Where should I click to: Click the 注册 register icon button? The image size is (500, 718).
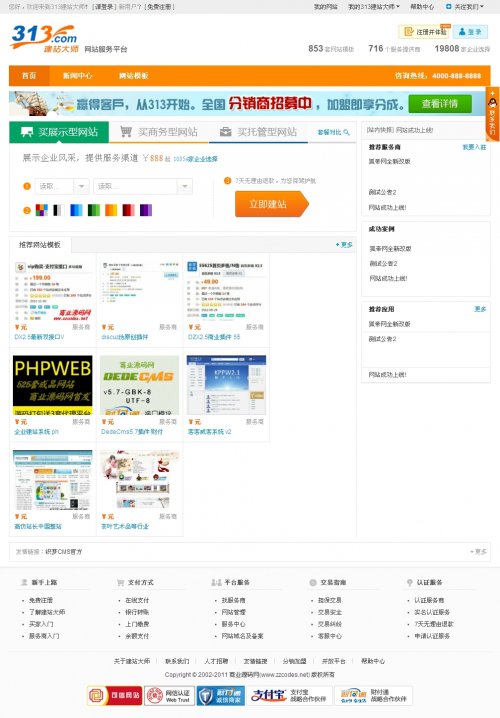(424, 32)
